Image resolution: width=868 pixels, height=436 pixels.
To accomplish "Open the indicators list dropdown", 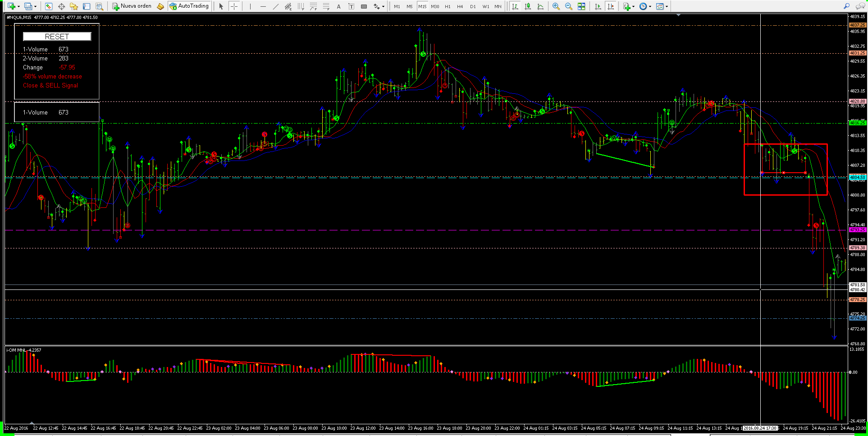I will (633, 6).
